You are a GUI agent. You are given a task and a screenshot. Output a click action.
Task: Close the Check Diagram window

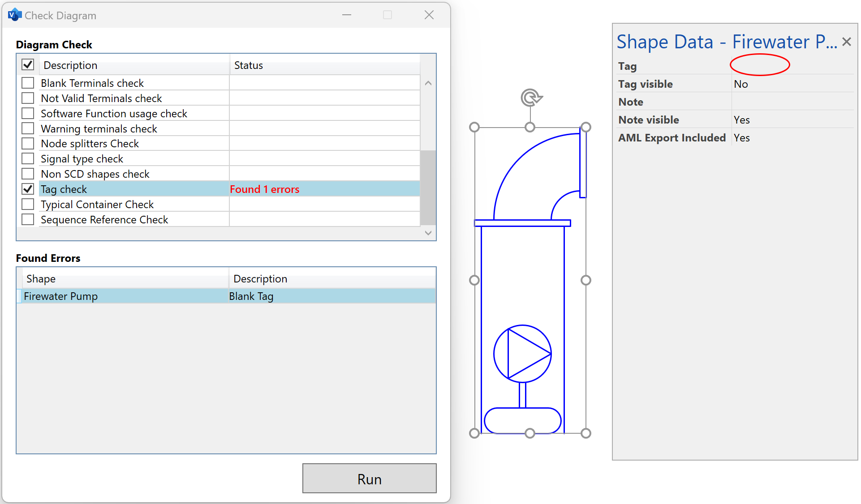[x=429, y=15]
